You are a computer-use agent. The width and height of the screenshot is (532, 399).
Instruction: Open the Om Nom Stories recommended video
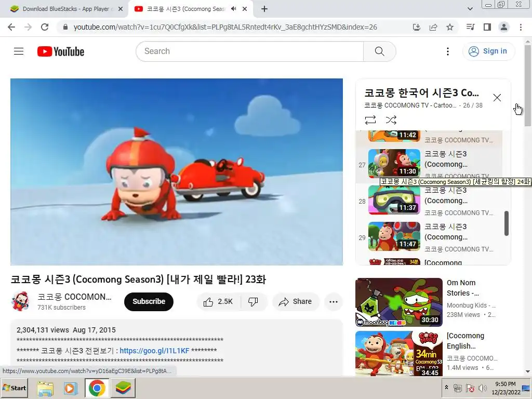398,302
